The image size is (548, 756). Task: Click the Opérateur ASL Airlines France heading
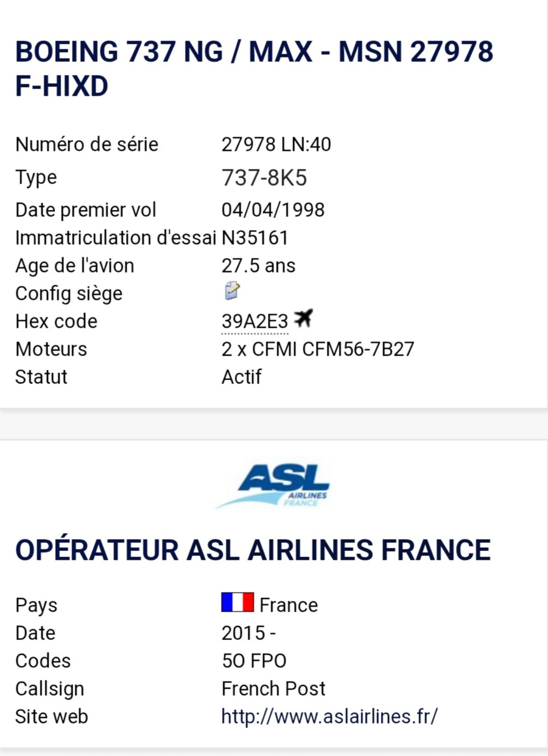pyautogui.click(x=253, y=550)
